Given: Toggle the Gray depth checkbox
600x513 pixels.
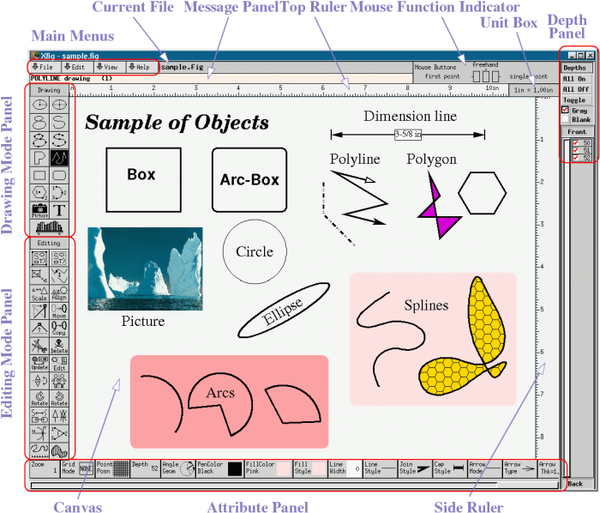Looking at the screenshot, I should tap(565, 110).
